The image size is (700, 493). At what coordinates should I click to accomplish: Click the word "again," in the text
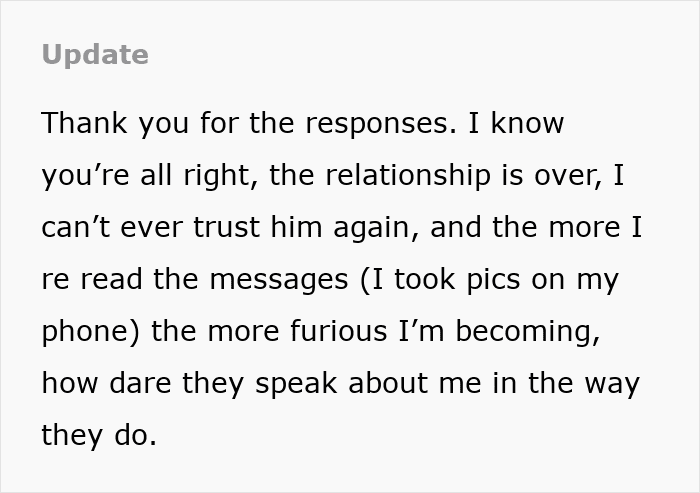pos(376,229)
